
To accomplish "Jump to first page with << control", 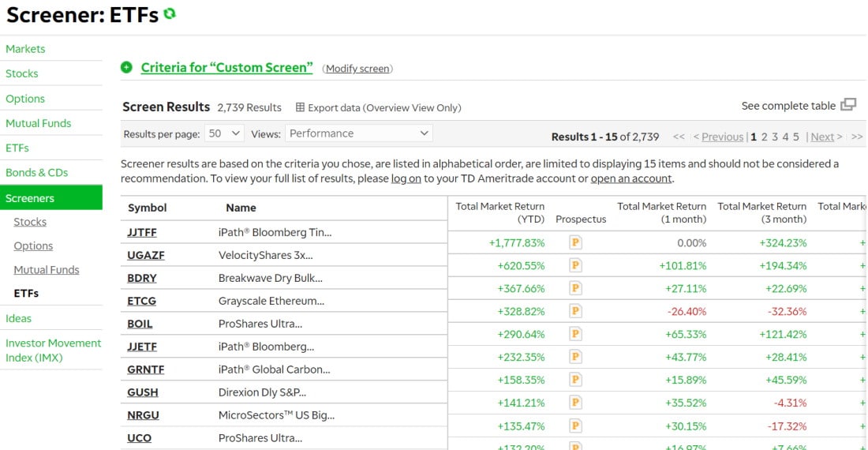I will [679, 137].
